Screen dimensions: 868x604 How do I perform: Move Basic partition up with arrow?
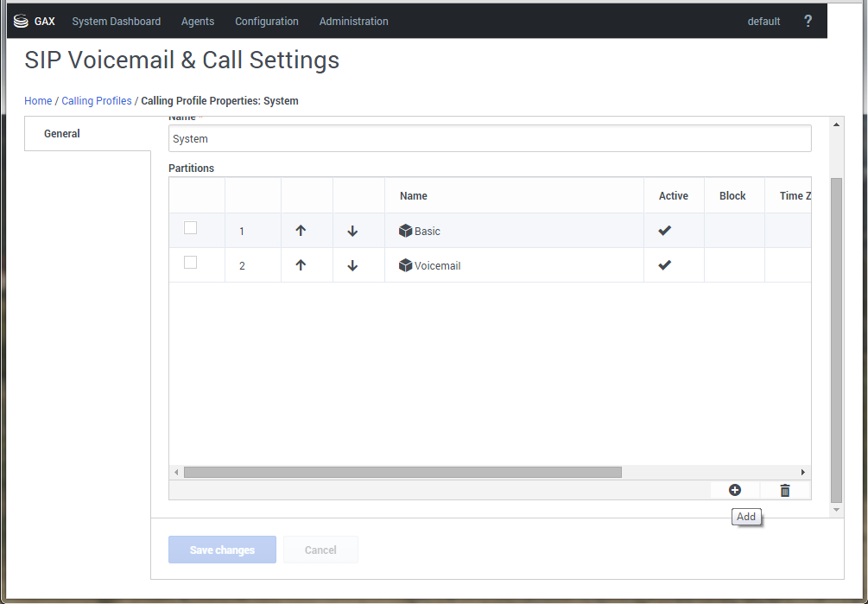301,231
